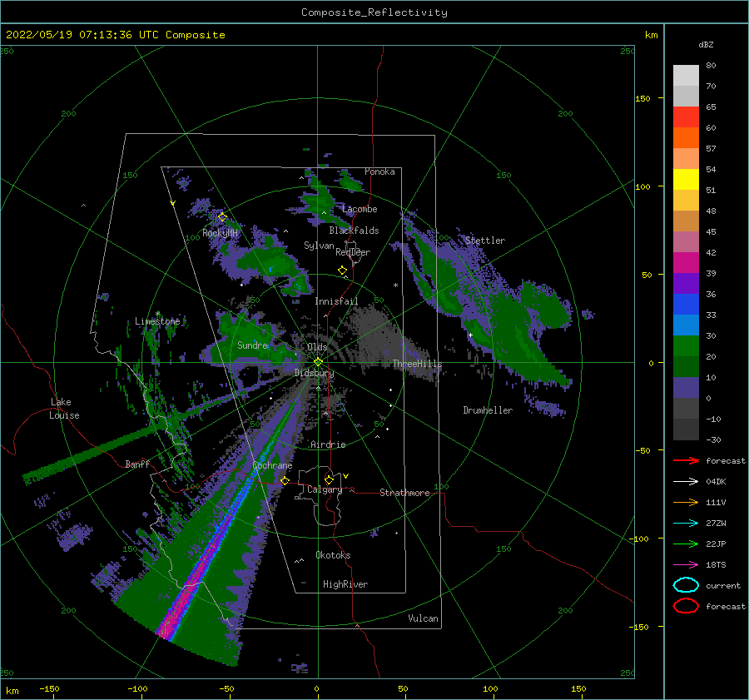This screenshot has height=700, width=749.
Task: Pick the yellow 54-51 dBZ swatch
Action: point(686,180)
